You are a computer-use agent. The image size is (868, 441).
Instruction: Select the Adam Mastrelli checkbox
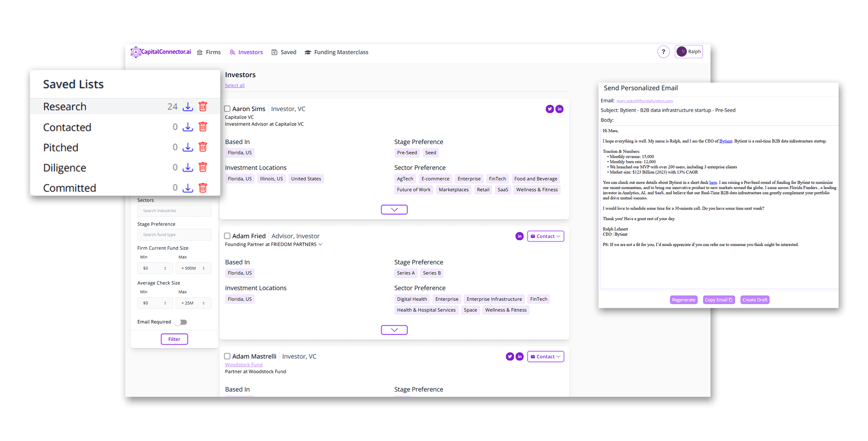[x=227, y=356]
